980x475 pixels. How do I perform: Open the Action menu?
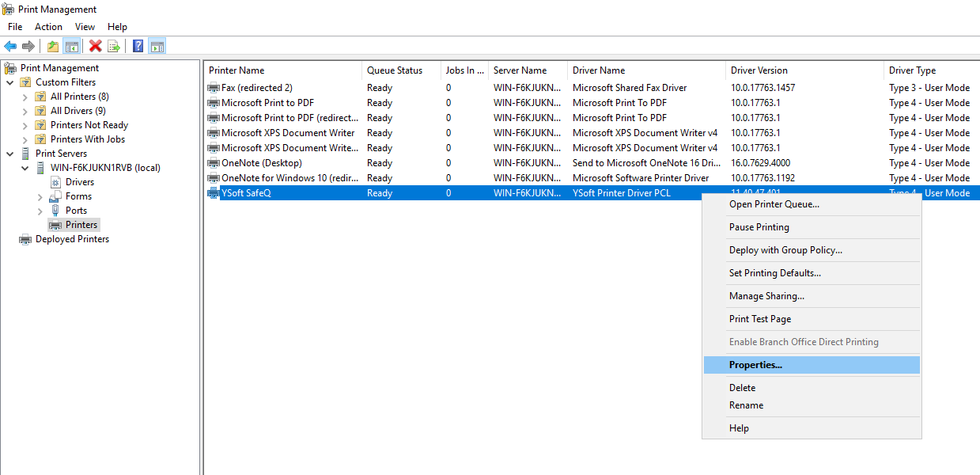[x=48, y=26]
